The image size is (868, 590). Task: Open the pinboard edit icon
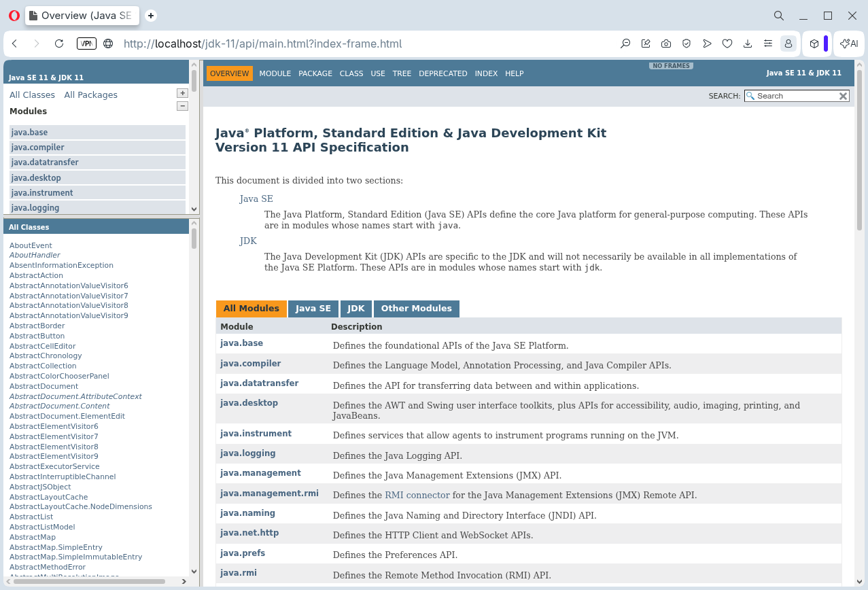point(646,44)
